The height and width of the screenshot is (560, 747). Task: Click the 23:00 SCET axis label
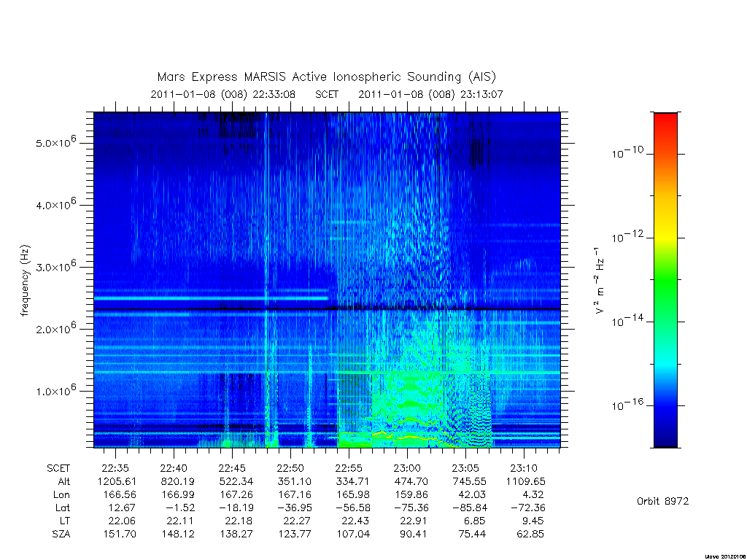(x=407, y=468)
